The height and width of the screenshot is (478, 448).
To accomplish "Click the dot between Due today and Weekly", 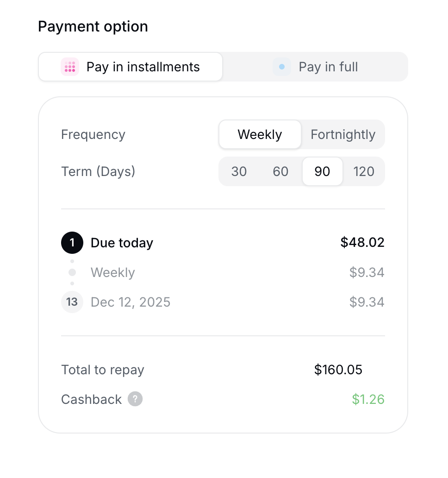I will 72,261.
